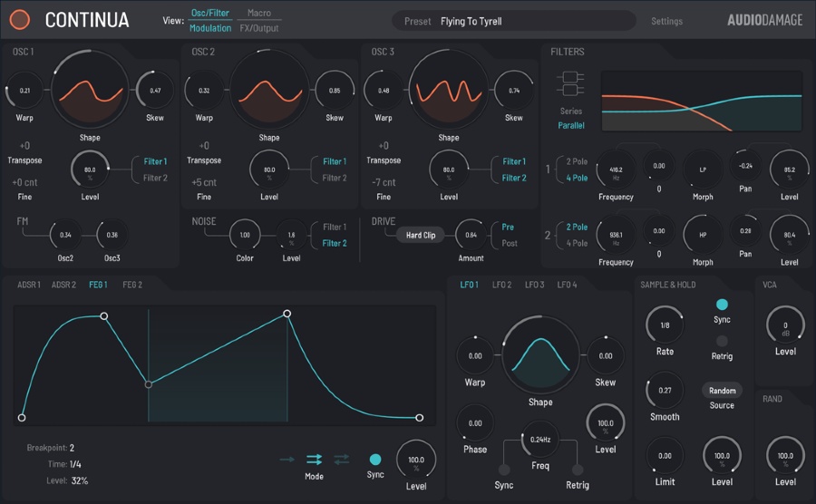The image size is (816, 504).
Task: Select the one-shot single arrow envelope mode
Action: pos(287,460)
